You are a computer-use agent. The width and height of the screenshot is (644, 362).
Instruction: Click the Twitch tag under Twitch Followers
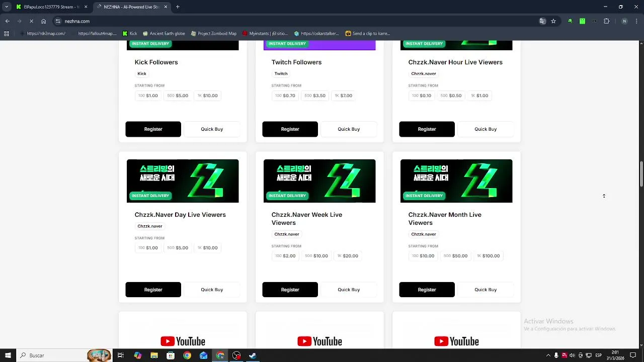[281, 74]
